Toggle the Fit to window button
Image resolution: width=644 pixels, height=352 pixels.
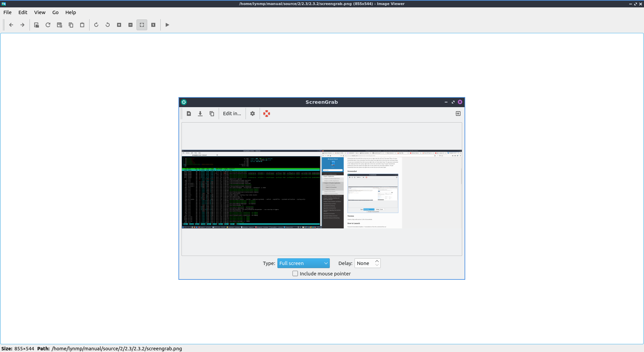click(142, 25)
